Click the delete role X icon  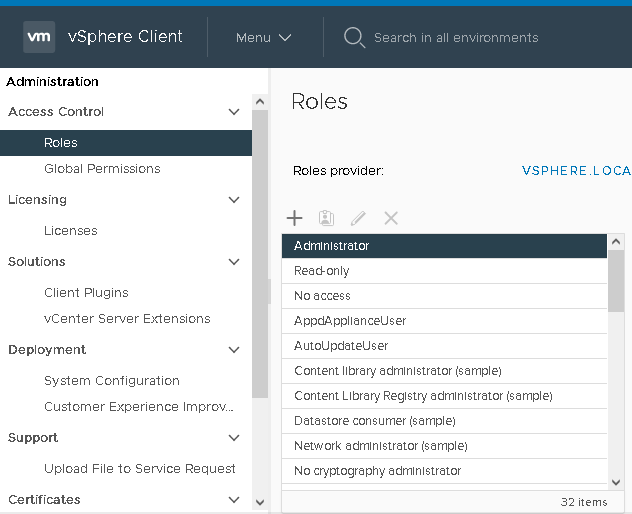click(x=391, y=218)
